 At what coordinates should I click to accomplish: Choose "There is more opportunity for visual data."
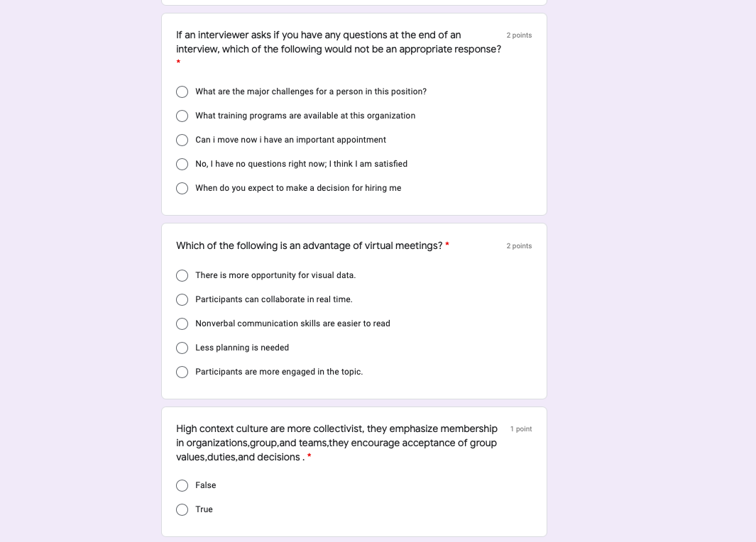click(182, 275)
